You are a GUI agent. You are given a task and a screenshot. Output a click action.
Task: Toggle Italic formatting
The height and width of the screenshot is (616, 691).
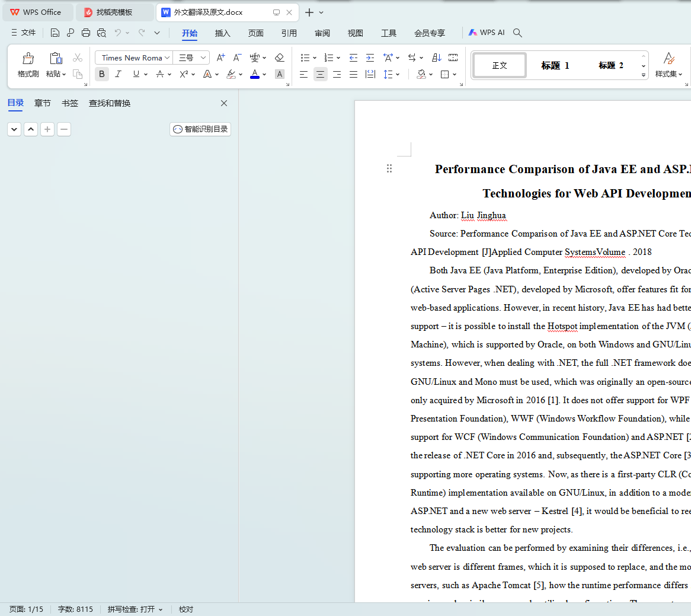(118, 74)
